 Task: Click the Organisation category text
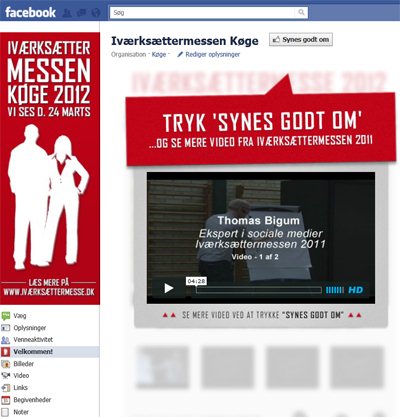[x=128, y=54]
